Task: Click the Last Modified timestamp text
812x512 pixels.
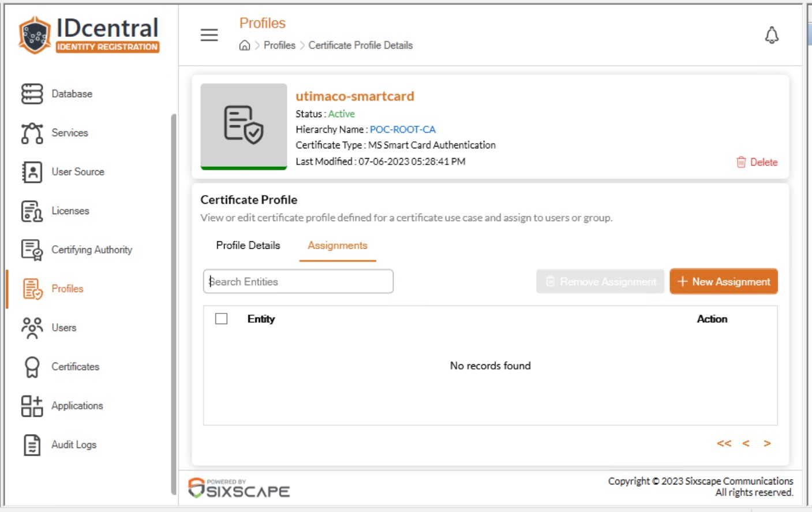Action: (412, 162)
